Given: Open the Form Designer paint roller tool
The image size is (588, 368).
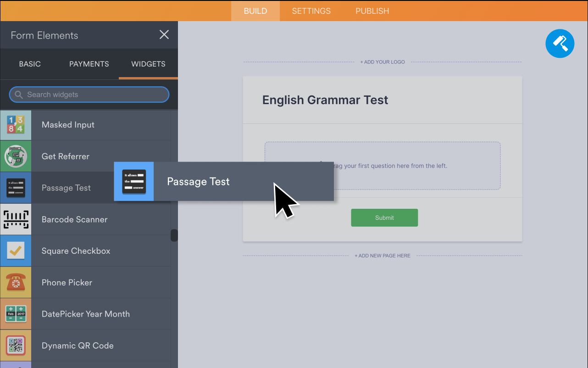Looking at the screenshot, I should (560, 43).
